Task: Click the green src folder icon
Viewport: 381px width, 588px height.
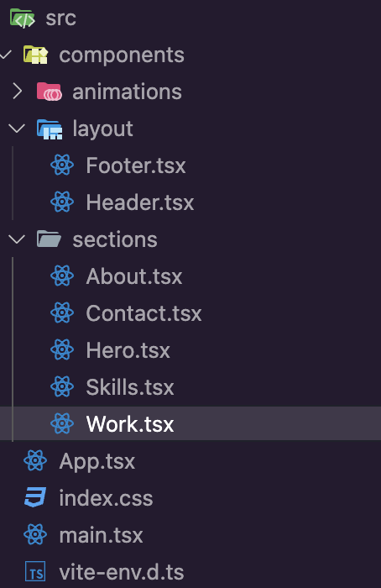Action: coord(23,18)
